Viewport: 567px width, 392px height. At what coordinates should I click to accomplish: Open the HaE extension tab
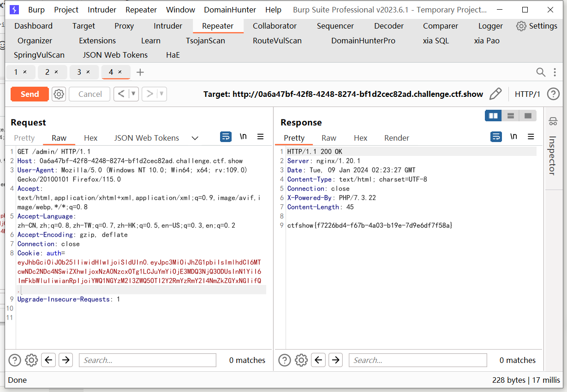pyautogui.click(x=173, y=55)
